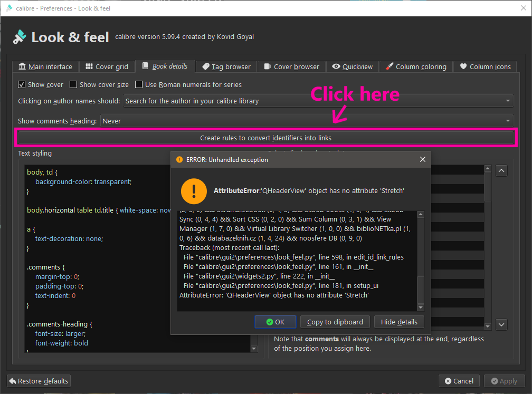Click Hide details button

click(399, 322)
